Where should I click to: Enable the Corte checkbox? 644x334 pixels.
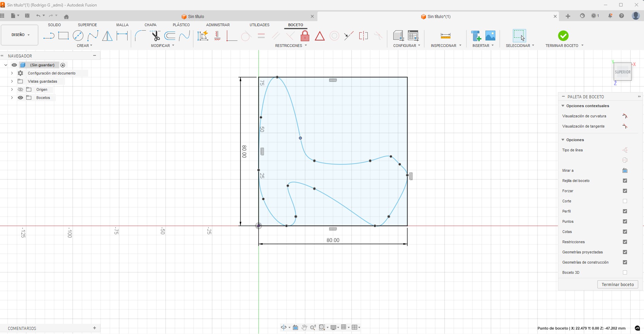(625, 201)
